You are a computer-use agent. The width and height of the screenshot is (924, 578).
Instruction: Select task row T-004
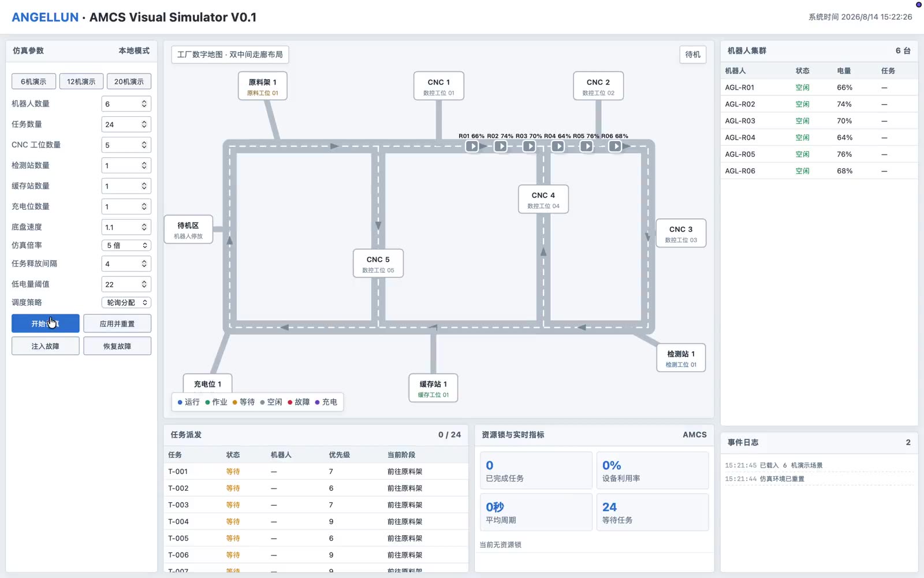316,521
